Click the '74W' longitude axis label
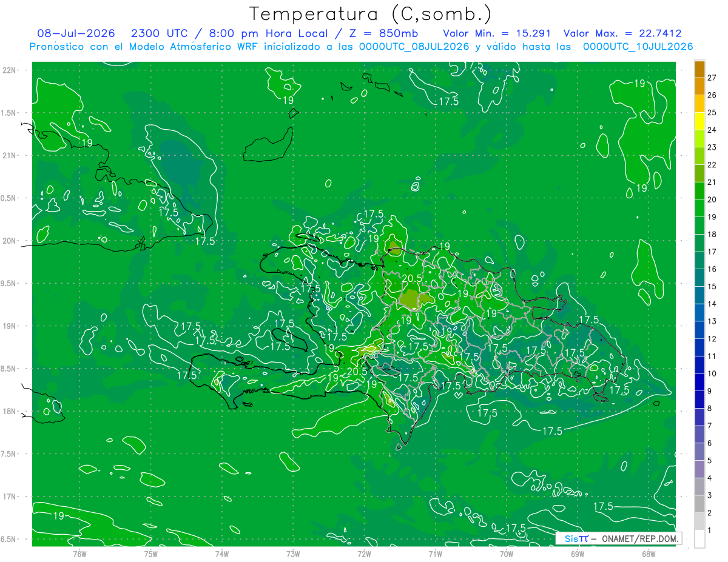Screen dimensions: 728x562 coord(222,554)
